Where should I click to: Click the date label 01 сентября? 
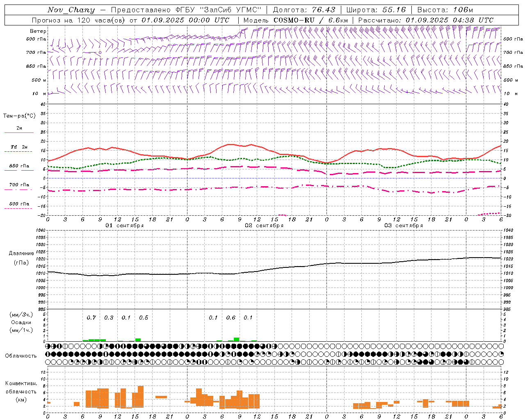125,226
